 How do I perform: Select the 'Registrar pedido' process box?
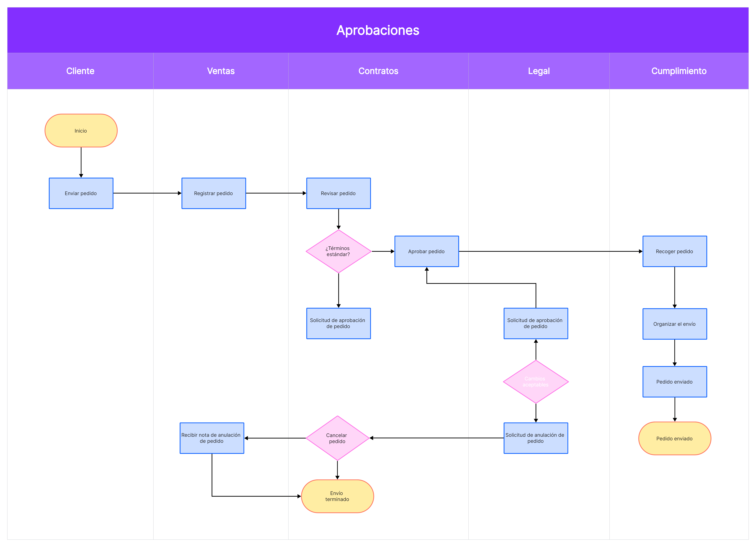pos(214,193)
